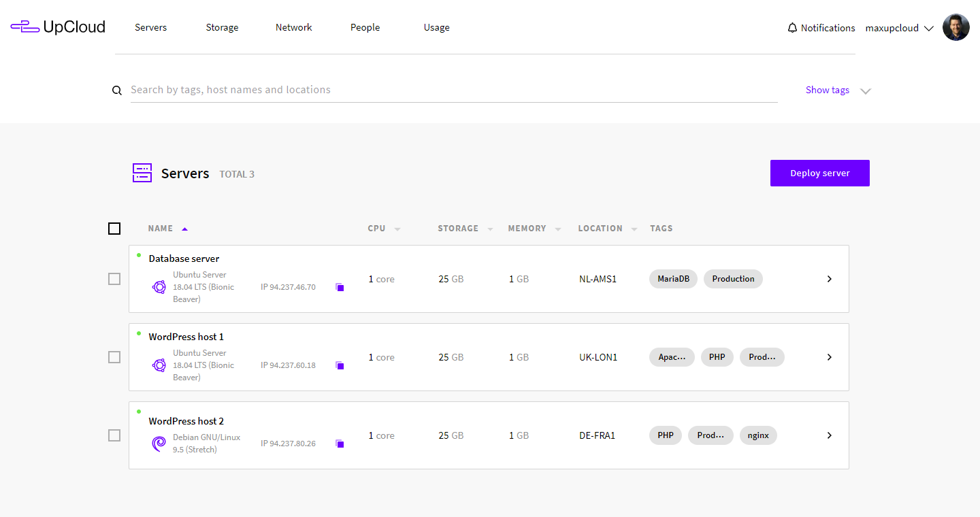Open the Storage menu item
This screenshot has height=517, width=980.
point(222,27)
